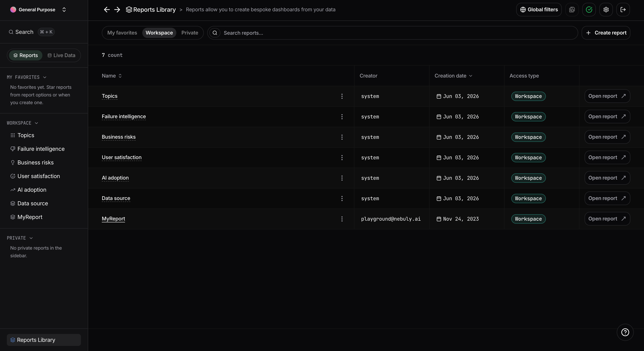
Task: Click the Workspace badge in MyReport row
Action: [528, 219]
